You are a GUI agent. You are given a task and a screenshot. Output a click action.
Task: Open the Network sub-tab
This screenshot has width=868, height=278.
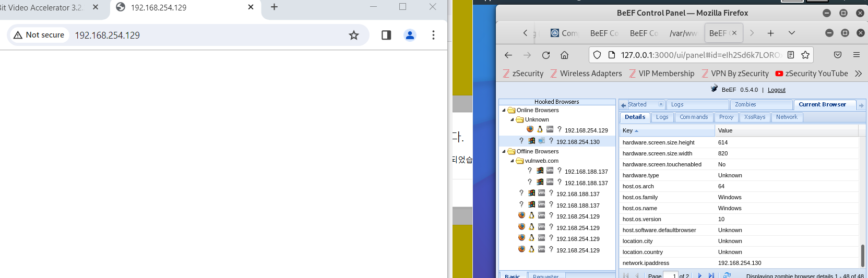pos(786,117)
